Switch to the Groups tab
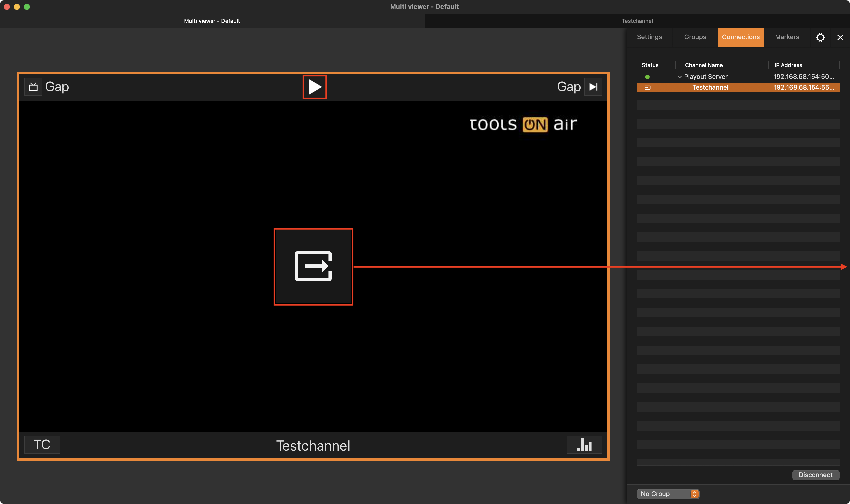This screenshot has height=504, width=850. [x=695, y=37]
